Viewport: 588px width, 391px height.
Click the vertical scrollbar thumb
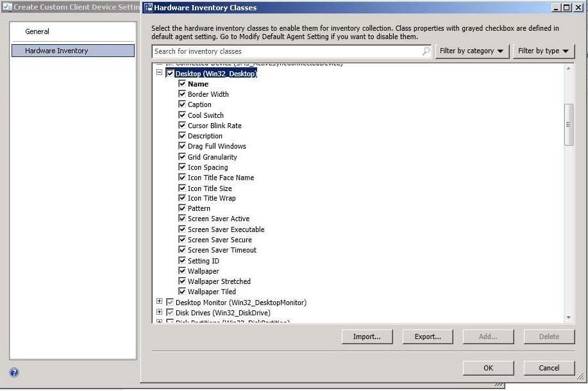(x=568, y=124)
